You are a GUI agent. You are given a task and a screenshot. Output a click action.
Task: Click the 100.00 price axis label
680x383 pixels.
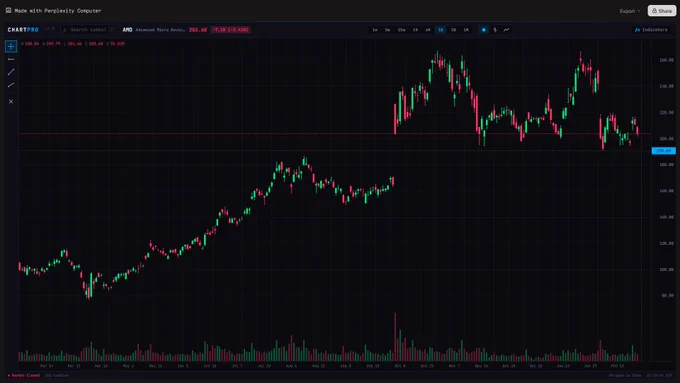(667, 269)
